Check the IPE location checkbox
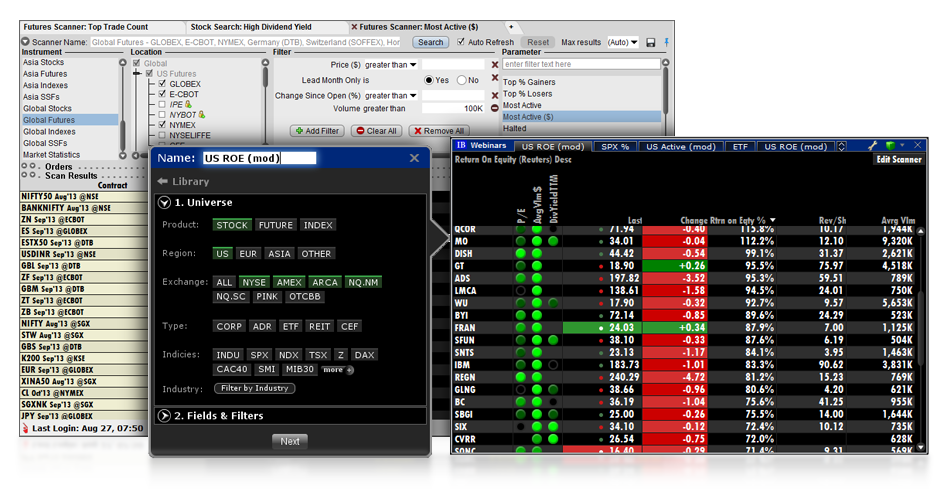 162,104
